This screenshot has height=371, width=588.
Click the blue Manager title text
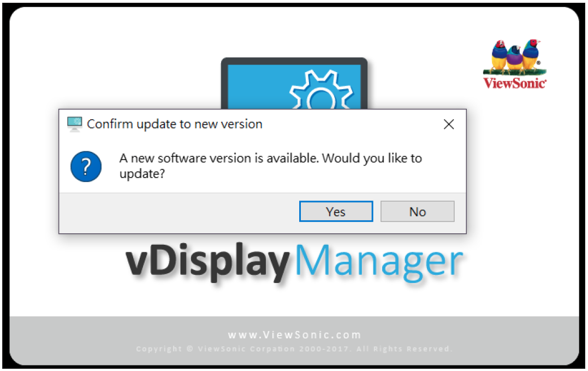(379, 262)
